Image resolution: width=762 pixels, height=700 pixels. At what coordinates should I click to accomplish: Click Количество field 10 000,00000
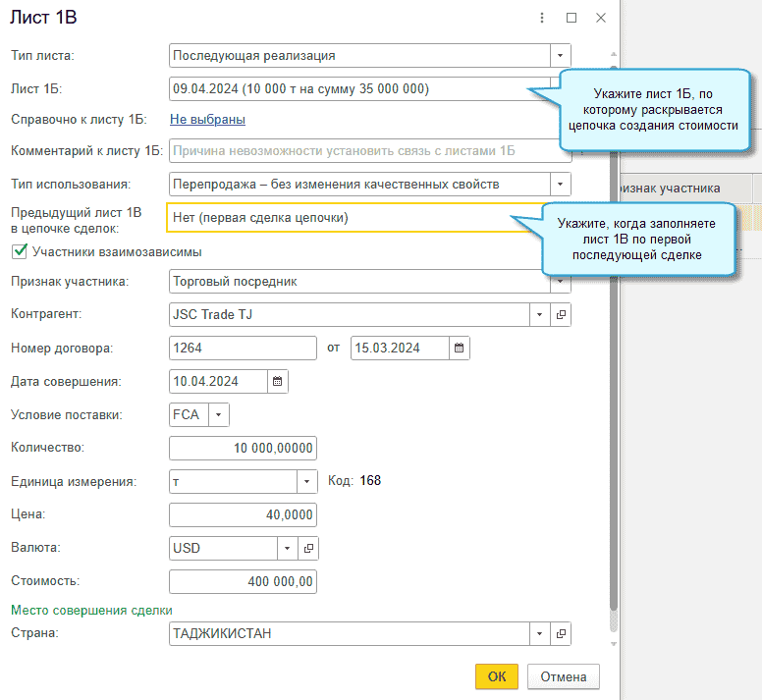pyautogui.click(x=243, y=448)
